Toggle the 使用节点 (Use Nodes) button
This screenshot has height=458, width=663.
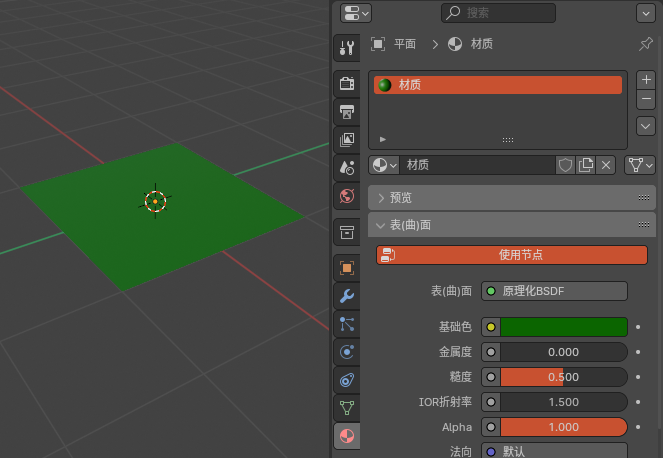point(512,255)
